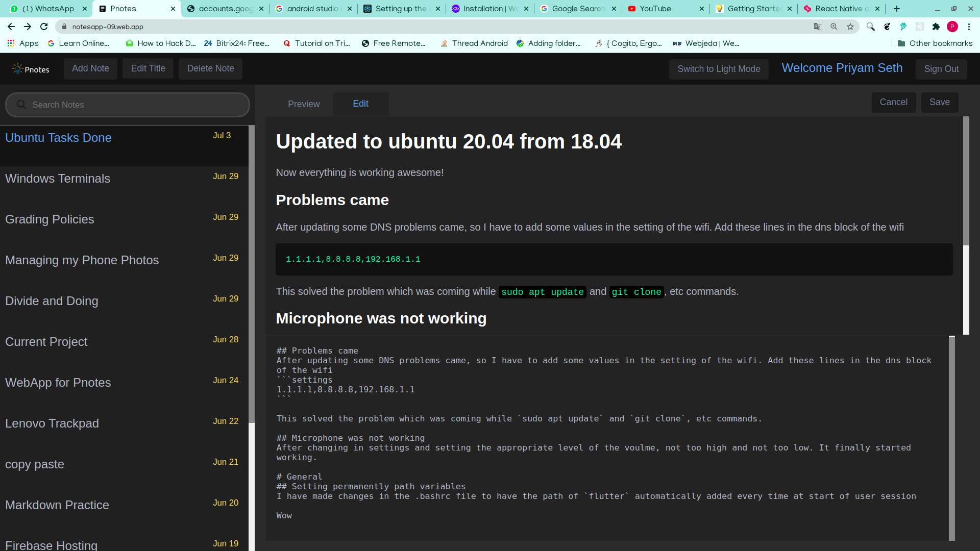Reload the page with the refresh icon
This screenshot has width=980, height=551.
44,27
